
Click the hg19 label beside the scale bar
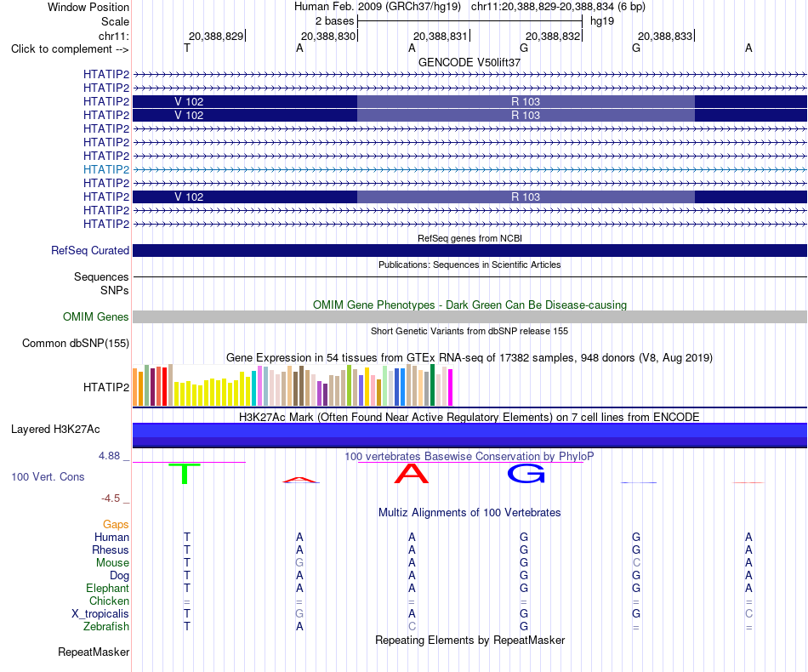point(602,21)
